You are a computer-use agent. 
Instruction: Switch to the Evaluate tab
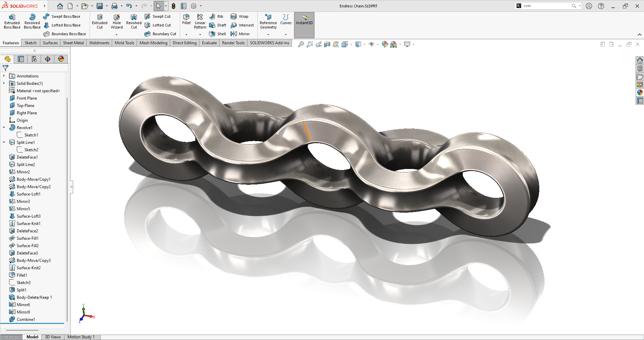(x=209, y=43)
